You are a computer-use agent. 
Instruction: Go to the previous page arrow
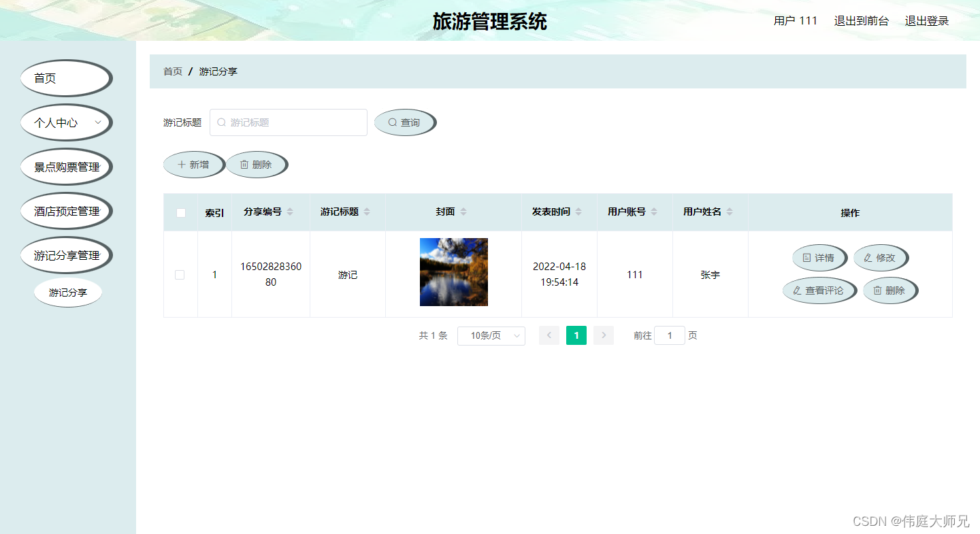[549, 335]
